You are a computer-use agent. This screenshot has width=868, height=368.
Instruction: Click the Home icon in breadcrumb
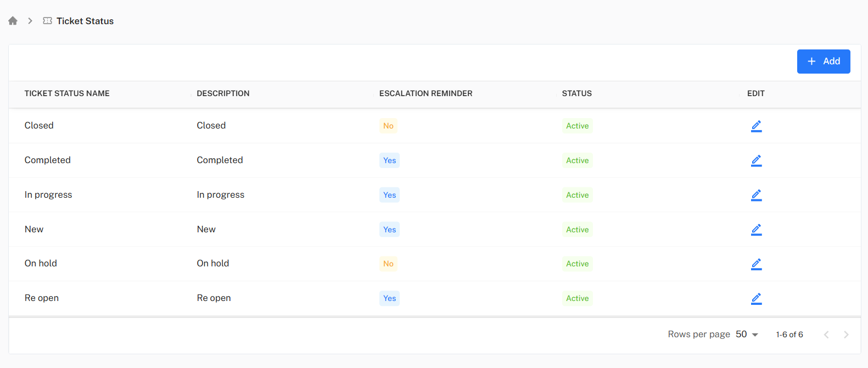[x=13, y=21]
